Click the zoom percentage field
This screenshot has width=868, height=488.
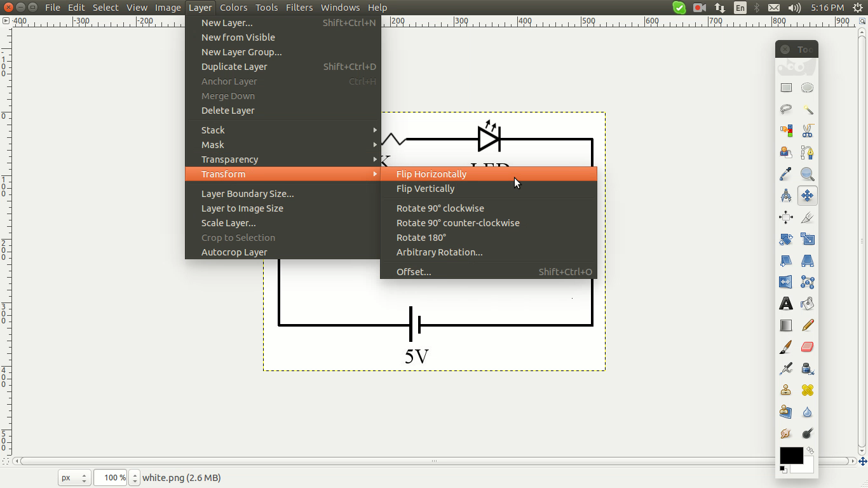(x=110, y=477)
